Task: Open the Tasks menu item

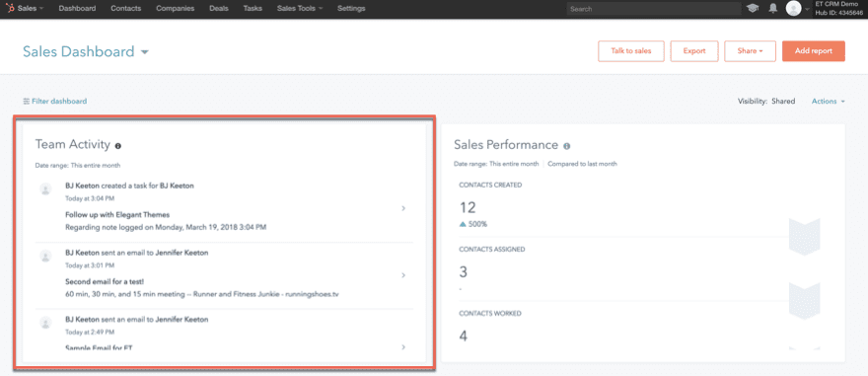Action: [x=253, y=8]
